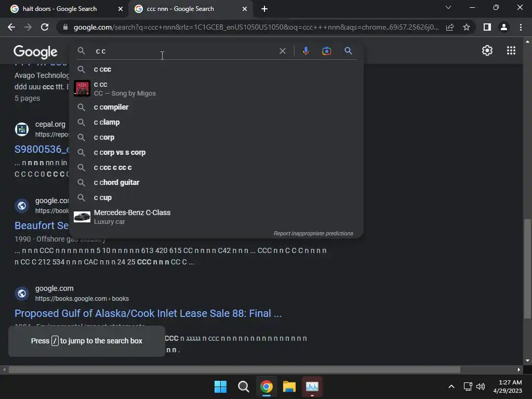
Task: Click the horizontal scrollbar thumb
Action: tap(234, 369)
